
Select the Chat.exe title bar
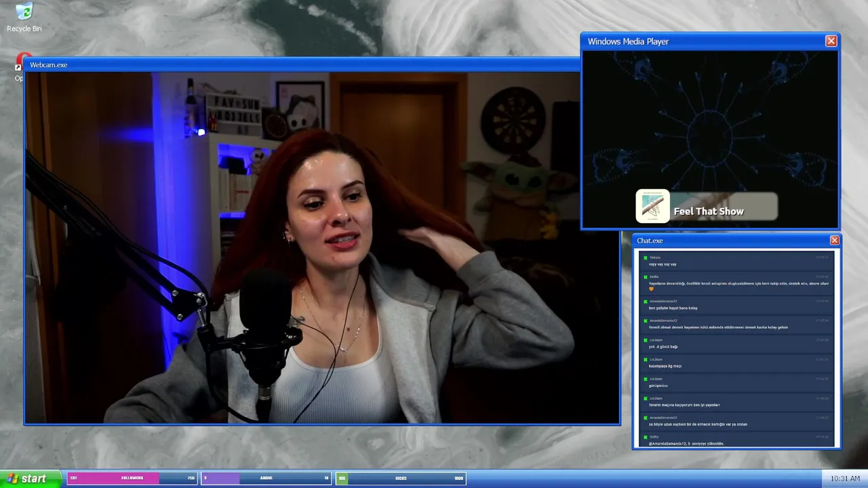736,241
